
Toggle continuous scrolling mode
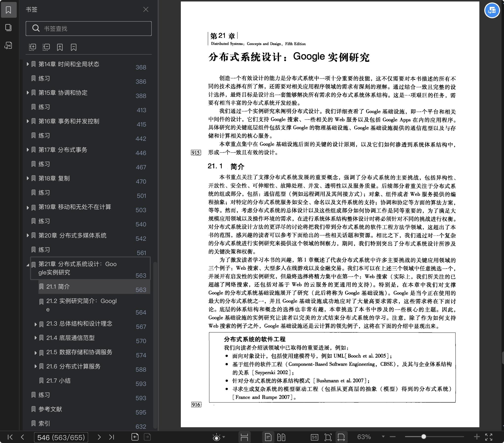tap(244, 437)
